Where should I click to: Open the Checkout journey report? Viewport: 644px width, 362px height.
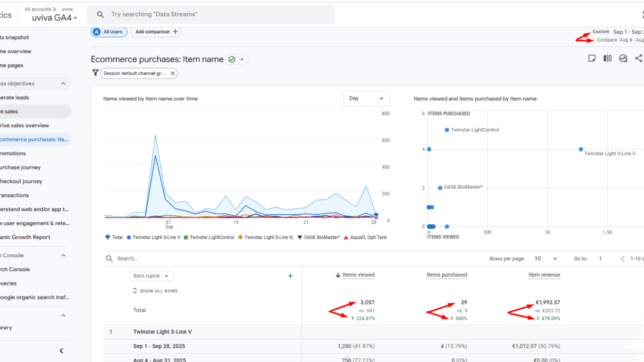tap(21, 182)
